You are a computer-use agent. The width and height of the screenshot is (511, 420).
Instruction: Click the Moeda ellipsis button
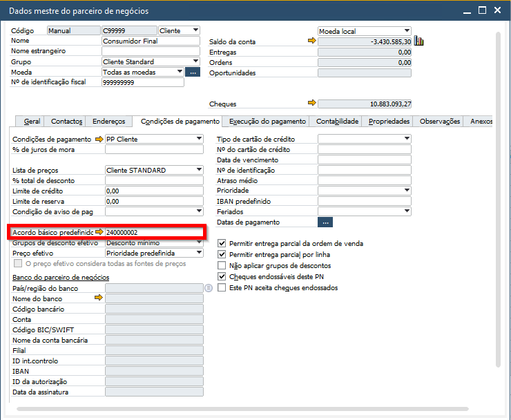(192, 72)
